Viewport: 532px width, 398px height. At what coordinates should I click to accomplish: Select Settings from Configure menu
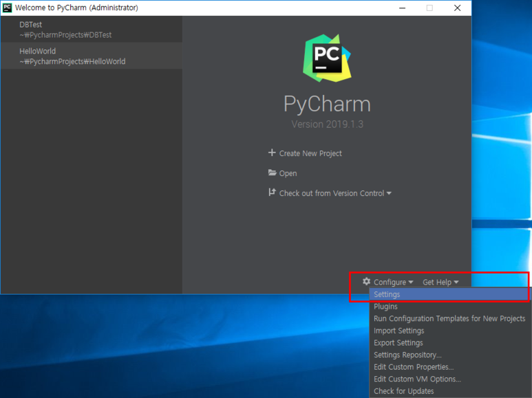[x=449, y=294]
